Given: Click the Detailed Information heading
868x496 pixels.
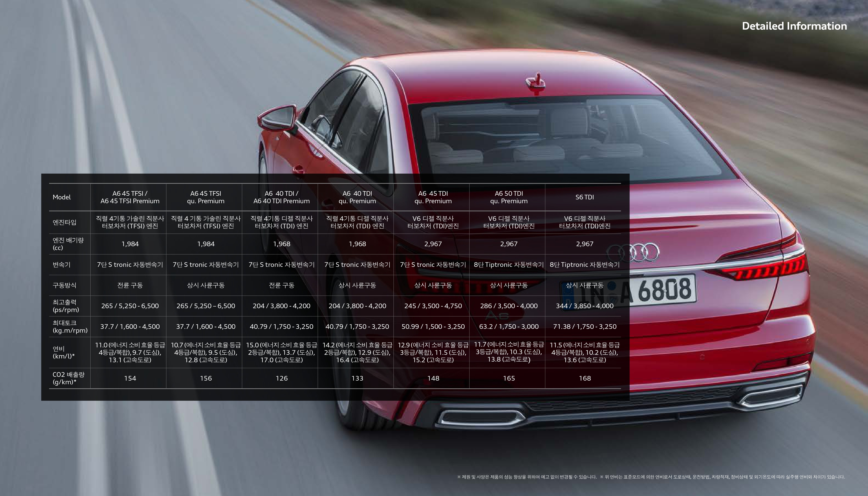Looking at the screenshot, I should pyautogui.click(x=794, y=26).
